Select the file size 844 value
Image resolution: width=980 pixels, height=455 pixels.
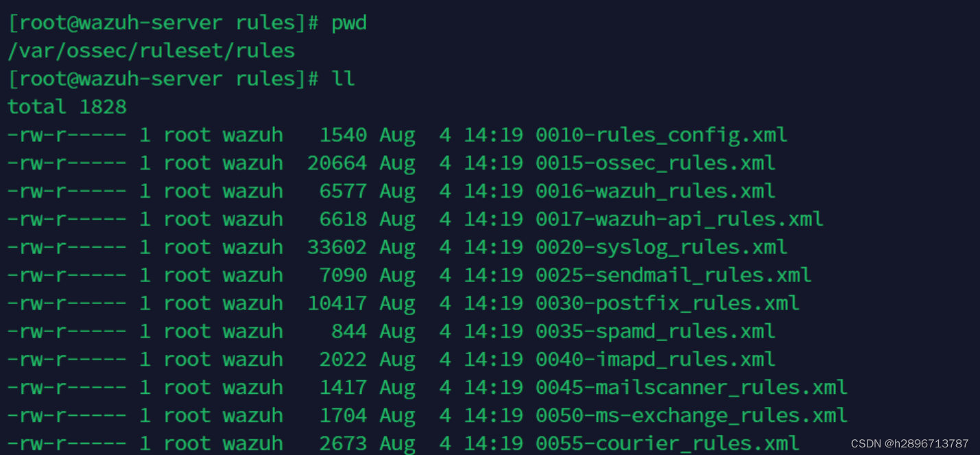coord(349,332)
